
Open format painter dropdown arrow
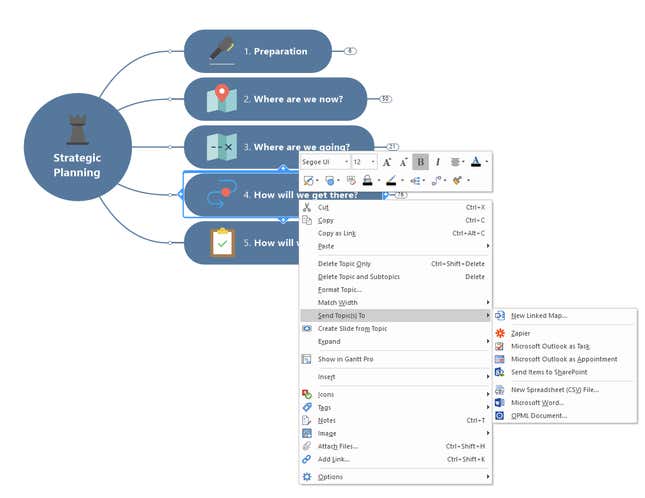(x=468, y=180)
